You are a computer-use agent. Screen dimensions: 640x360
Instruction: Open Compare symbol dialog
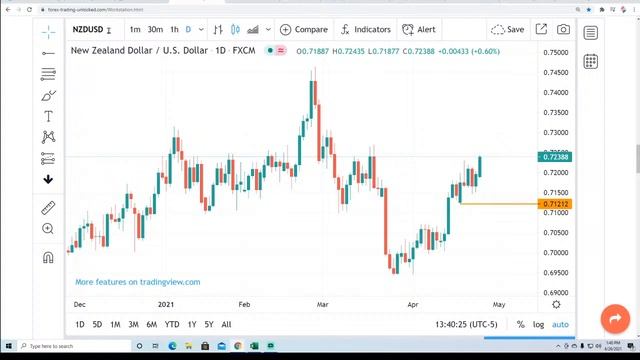pos(304,29)
